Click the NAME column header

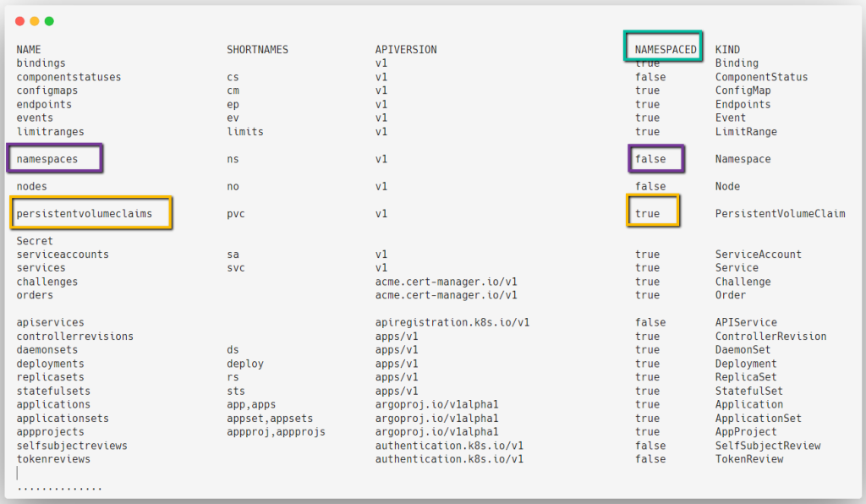28,48
